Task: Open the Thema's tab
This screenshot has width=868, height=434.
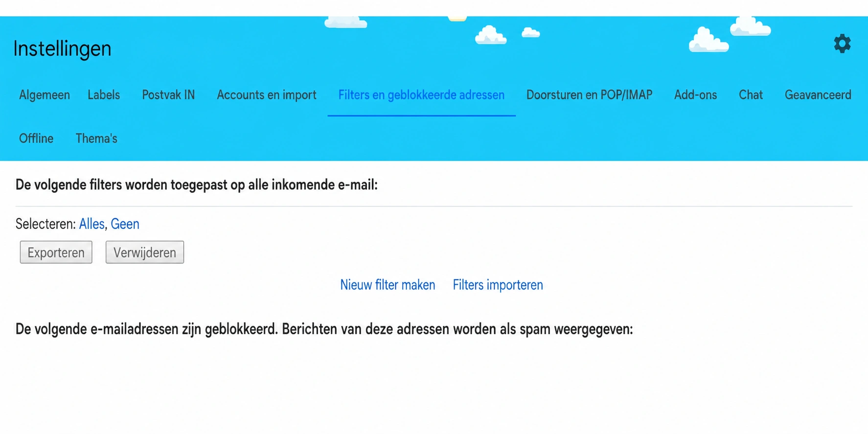Action: tap(96, 138)
